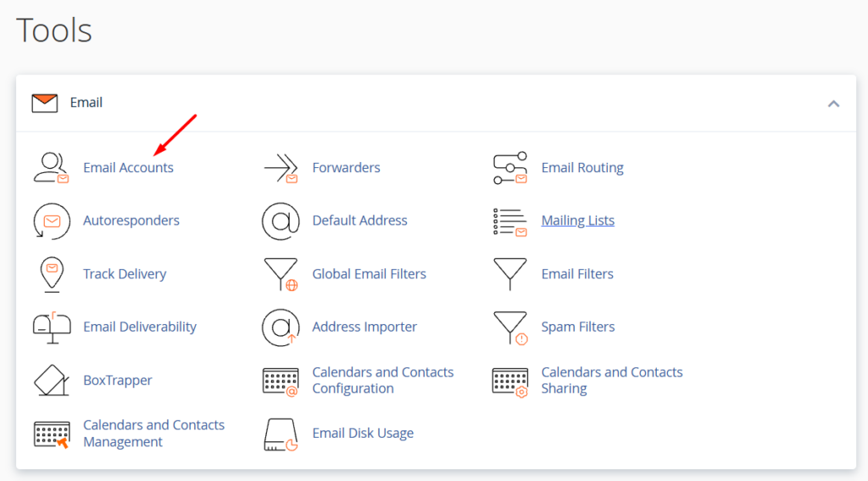
Task: Click the Email Routing icon
Action: [509, 168]
